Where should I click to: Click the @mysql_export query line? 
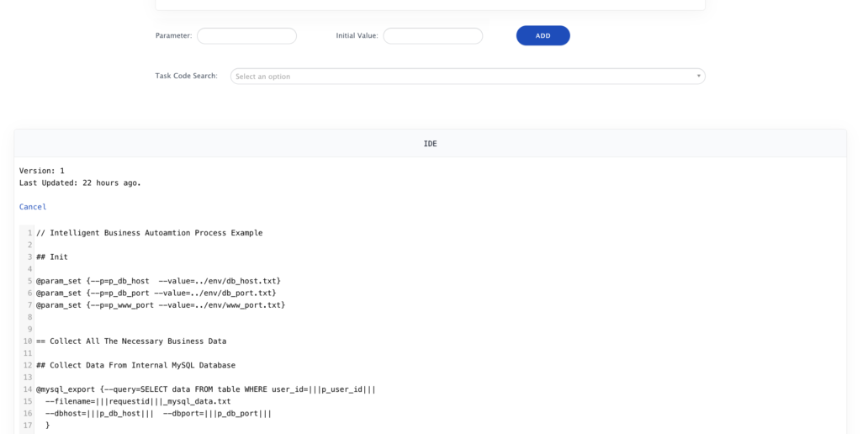pyautogui.click(x=206, y=389)
